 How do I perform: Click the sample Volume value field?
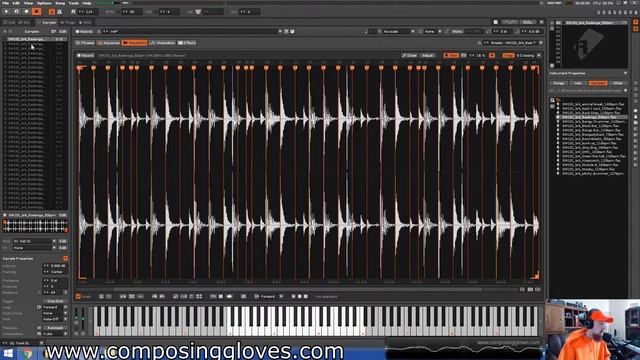pyautogui.click(x=55, y=266)
